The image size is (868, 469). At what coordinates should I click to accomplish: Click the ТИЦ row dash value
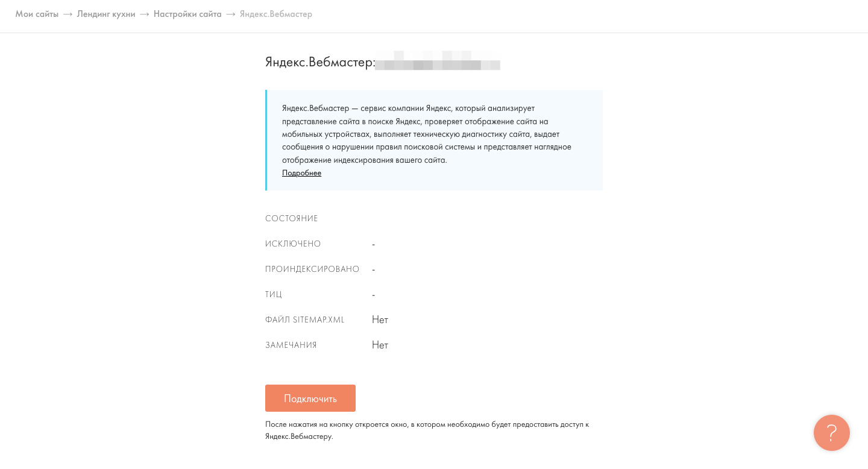[374, 295]
